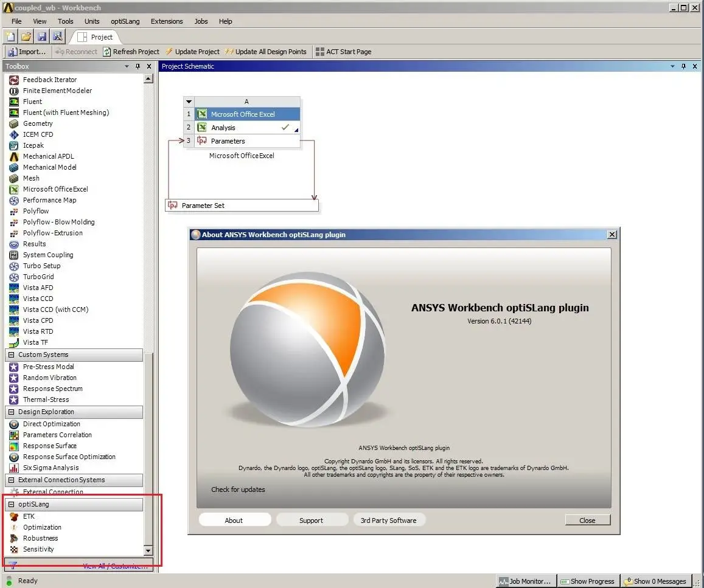This screenshot has width=704, height=588.
Task: Select the Mechanical Model icon
Action: pos(14,167)
